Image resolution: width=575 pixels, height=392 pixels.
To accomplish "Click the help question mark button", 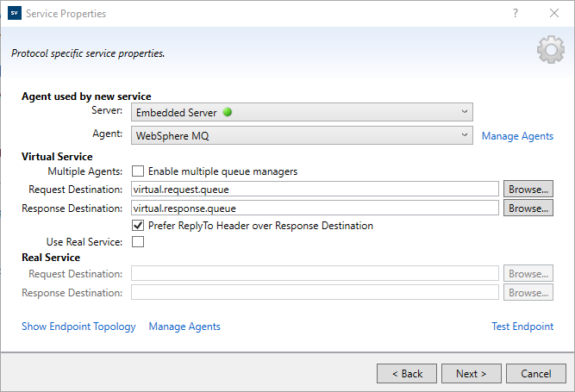I will tap(515, 14).
